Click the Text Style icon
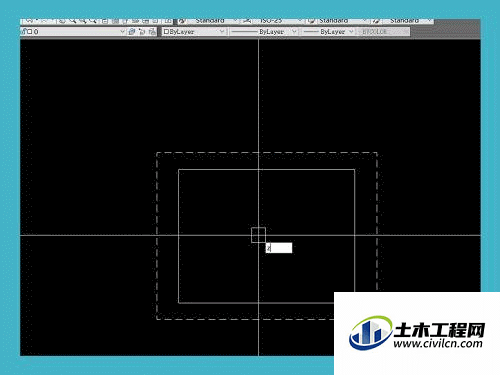 coord(182,21)
